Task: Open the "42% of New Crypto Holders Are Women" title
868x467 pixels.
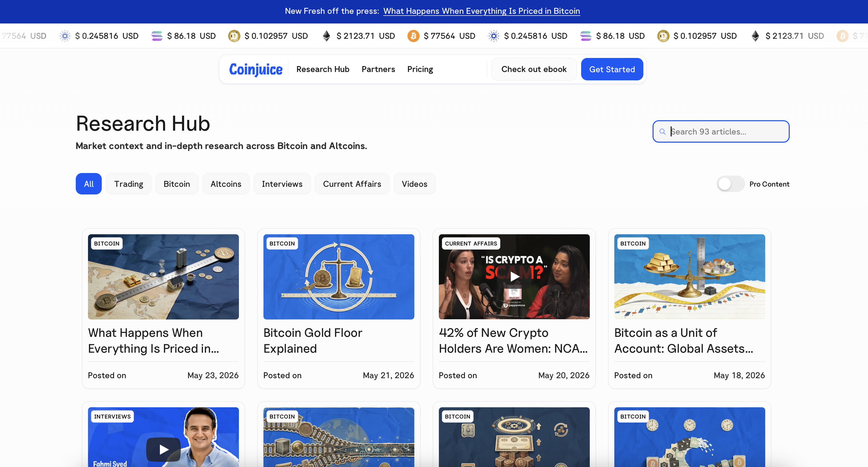Action: [x=513, y=341]
